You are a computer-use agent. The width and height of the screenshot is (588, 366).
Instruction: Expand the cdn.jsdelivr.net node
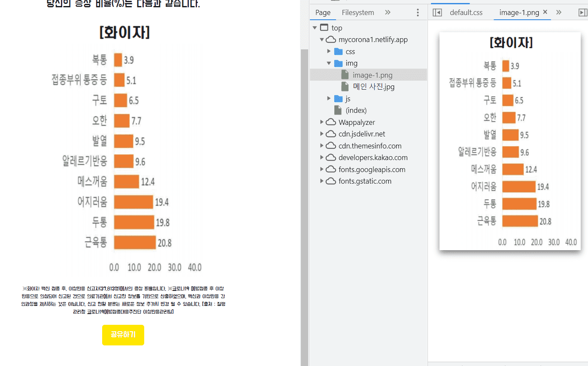(x=321, y=134)
